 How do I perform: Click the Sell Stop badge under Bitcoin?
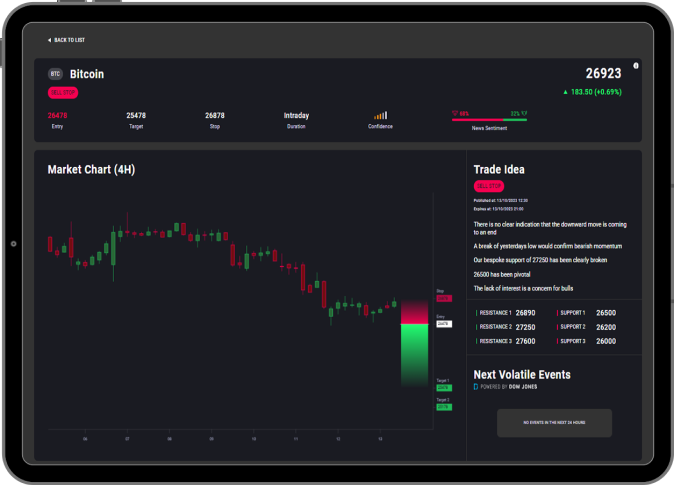[62, 92]
